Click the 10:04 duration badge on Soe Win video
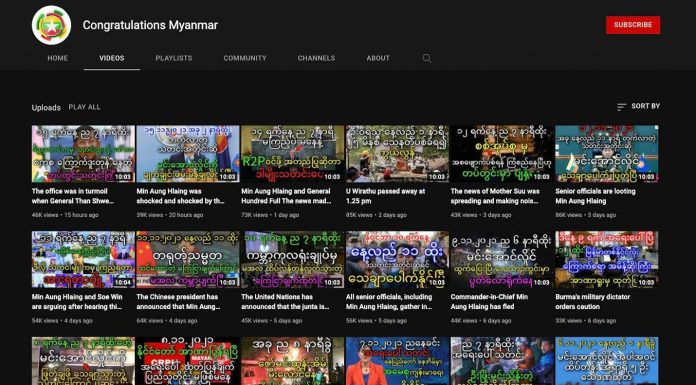 tap(123, 282)
